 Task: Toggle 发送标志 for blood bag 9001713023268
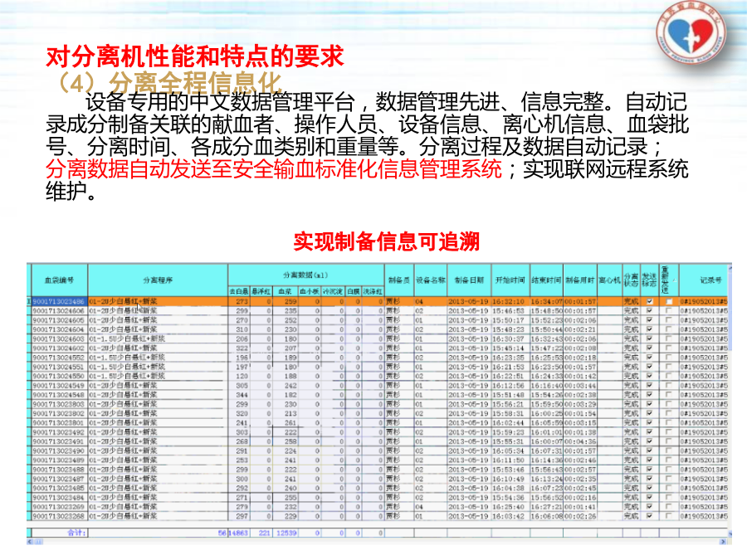(649, 516)
